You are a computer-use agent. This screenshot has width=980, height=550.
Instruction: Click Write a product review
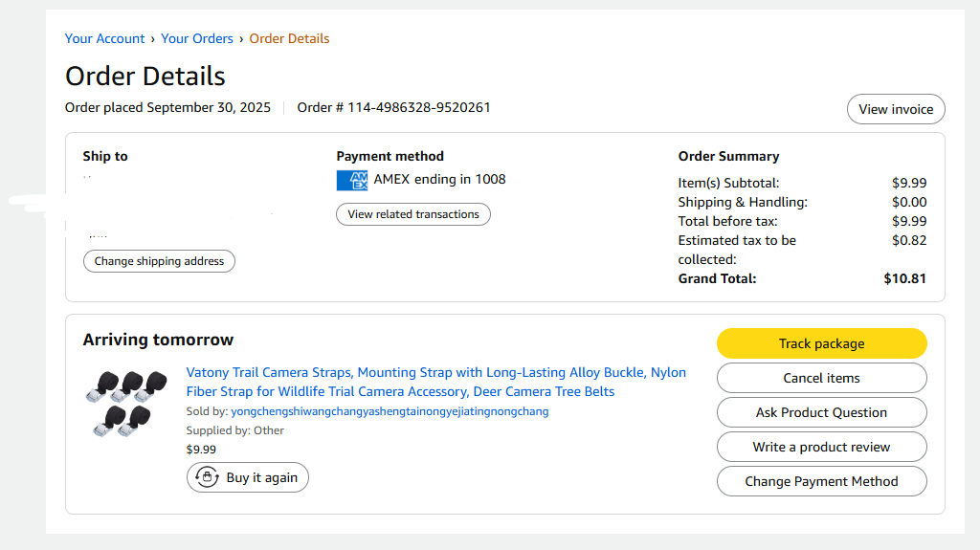821,447
